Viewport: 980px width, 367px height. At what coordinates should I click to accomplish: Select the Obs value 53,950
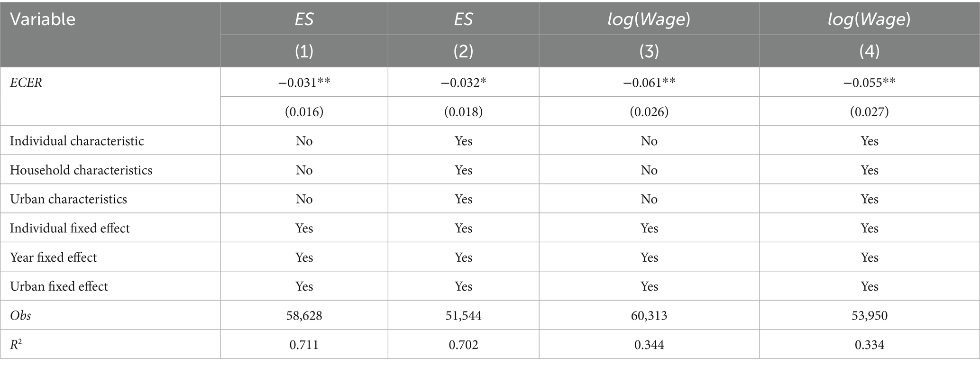pyautogui.click(x=870, y=316)
